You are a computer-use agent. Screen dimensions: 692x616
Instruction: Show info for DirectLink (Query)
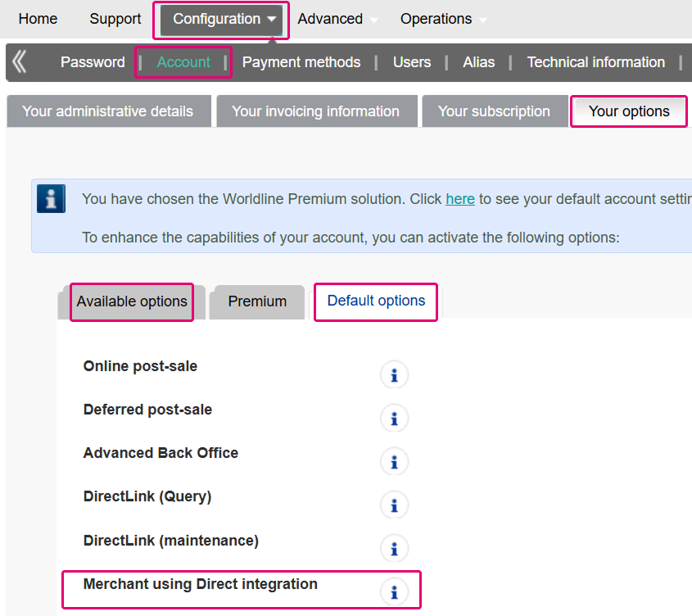394,505
